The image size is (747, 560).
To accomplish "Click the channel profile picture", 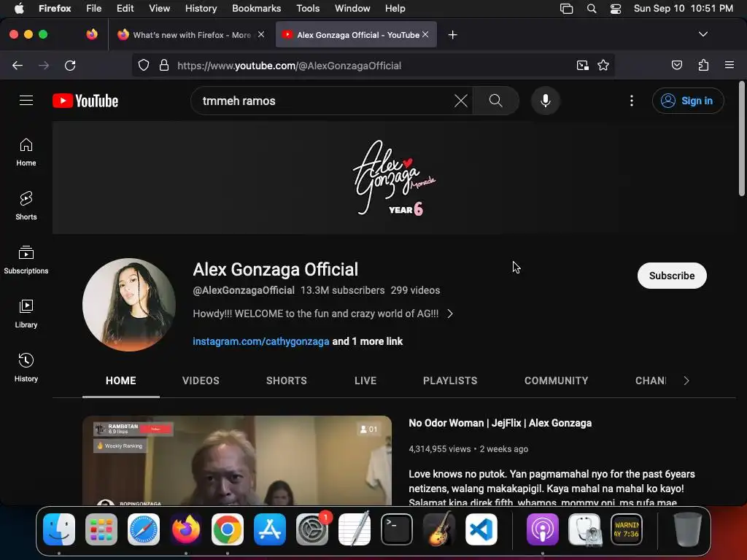I will (128, 305).
